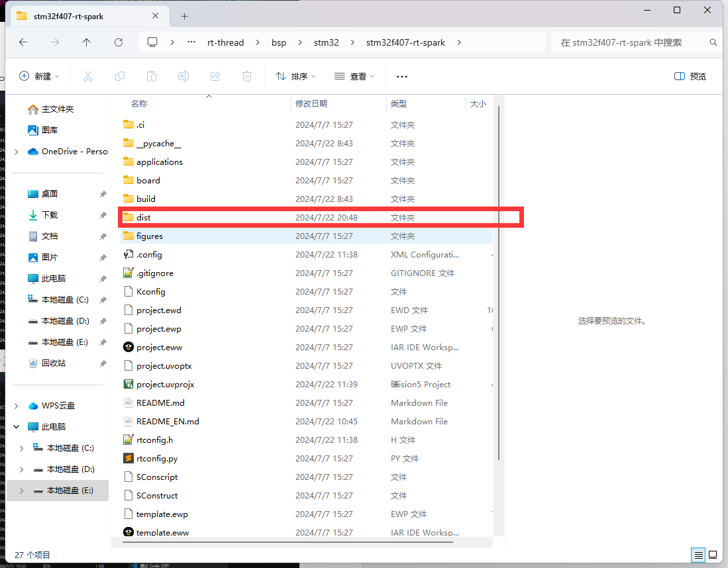Image resolution: width=728 pixels, height=568 pixels.
Task: Refresh the current folder view
Action: [x=119, y=42]
